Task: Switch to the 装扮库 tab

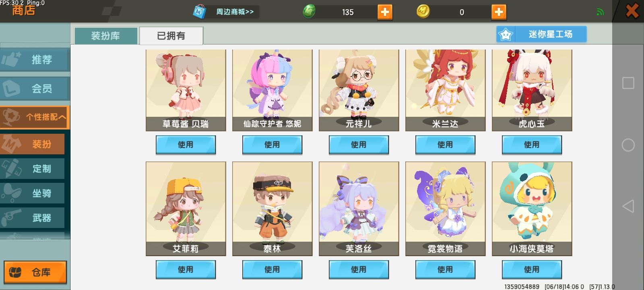Action: point(106,36)
